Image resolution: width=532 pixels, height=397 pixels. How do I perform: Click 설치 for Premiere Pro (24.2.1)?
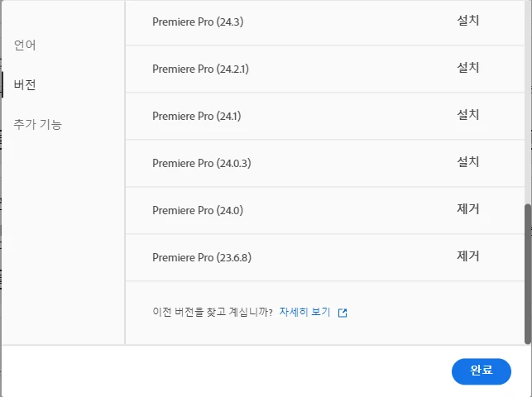pos(467,68)
